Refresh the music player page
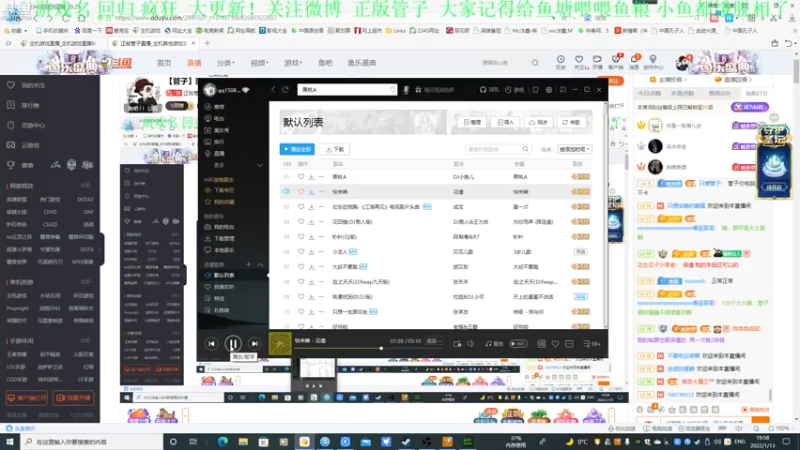The image size is (800, 450). click(x=286, y=89)
